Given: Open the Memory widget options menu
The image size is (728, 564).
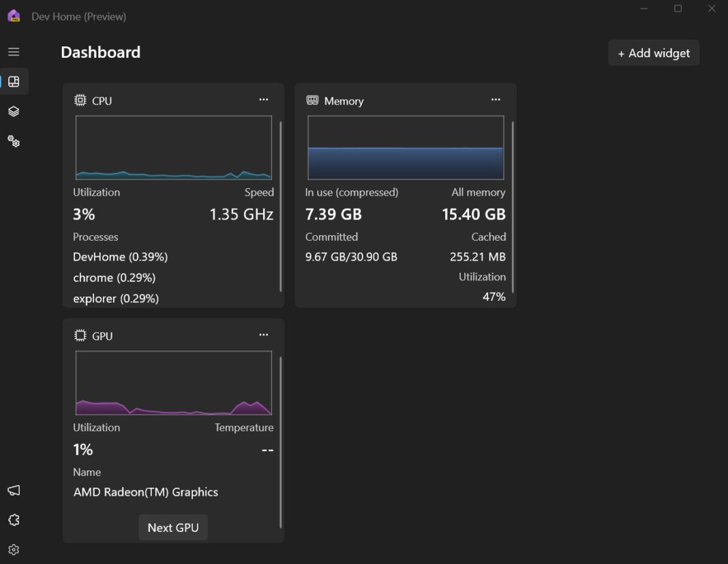Looking at the screenshot, I should point(496,99).
